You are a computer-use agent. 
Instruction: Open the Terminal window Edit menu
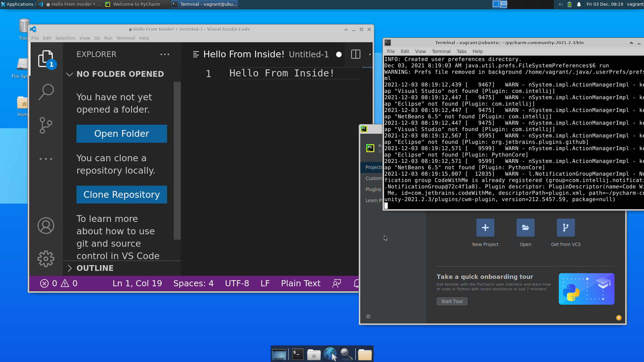coord(405,51)
